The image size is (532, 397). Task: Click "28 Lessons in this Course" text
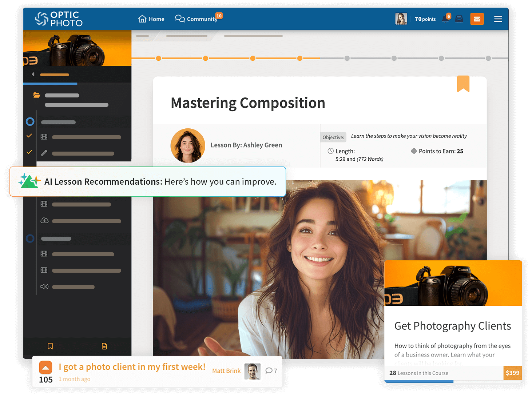point(419,373)
